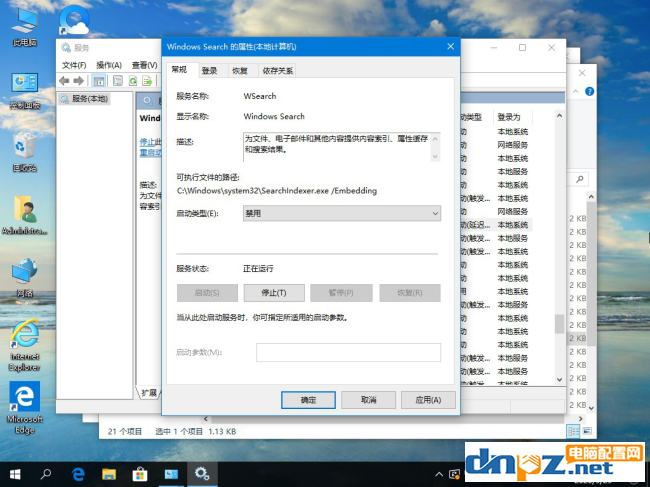Image resolution: width=650 pixels, height=487 pixels.
Task: Toggle the show/hide console tree toolbar icon
Action: click(99, 81)
